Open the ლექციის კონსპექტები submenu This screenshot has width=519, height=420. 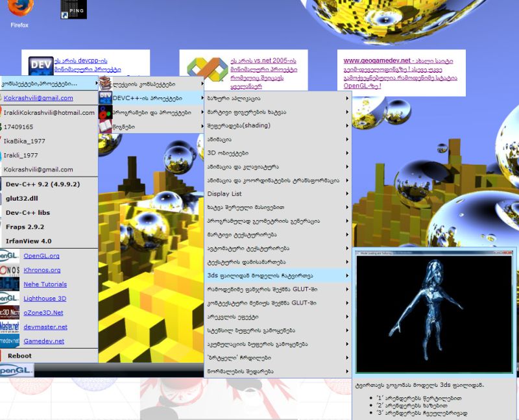(151, 84)
